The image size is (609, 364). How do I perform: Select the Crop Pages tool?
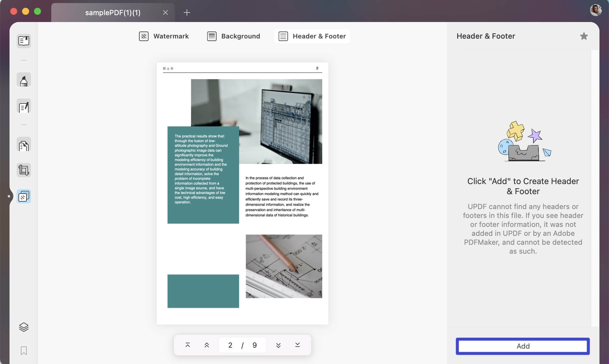click(x=24, y=170)
